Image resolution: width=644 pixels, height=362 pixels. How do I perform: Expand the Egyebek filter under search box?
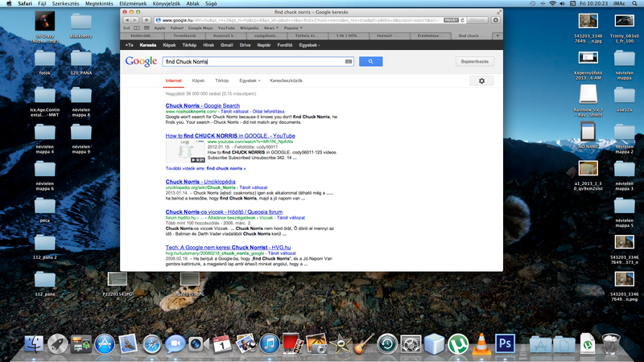pyautogui.click(x=250, y=81)
